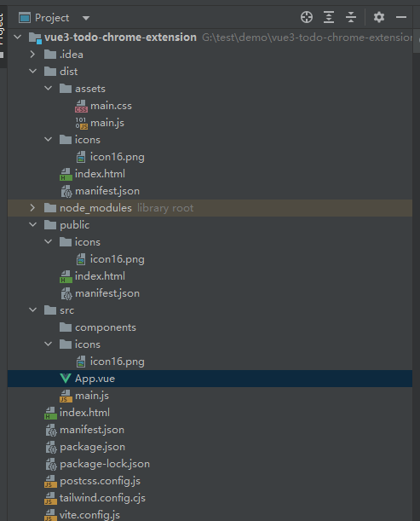Click the root manifest.json file icon

[x=51, y=431]
